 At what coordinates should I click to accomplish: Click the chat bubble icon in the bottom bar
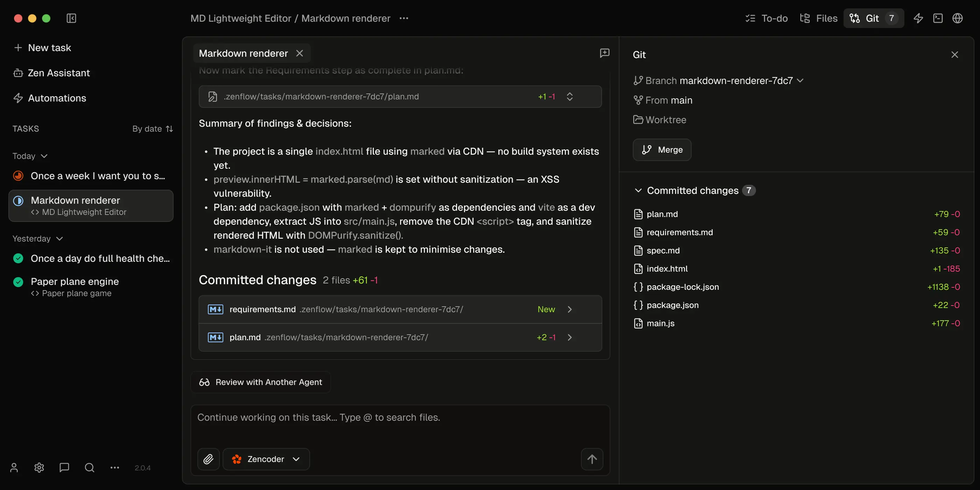pyautogui.click(x=64, y=468)
